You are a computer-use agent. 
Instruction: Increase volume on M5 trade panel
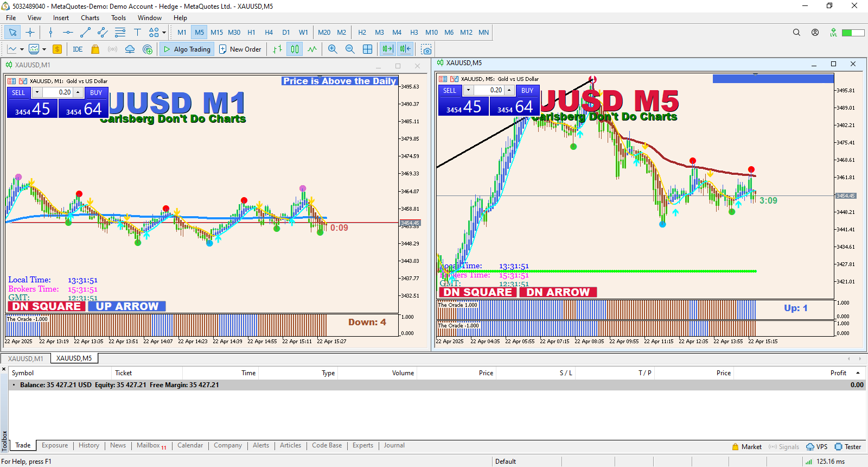(509, 91)
